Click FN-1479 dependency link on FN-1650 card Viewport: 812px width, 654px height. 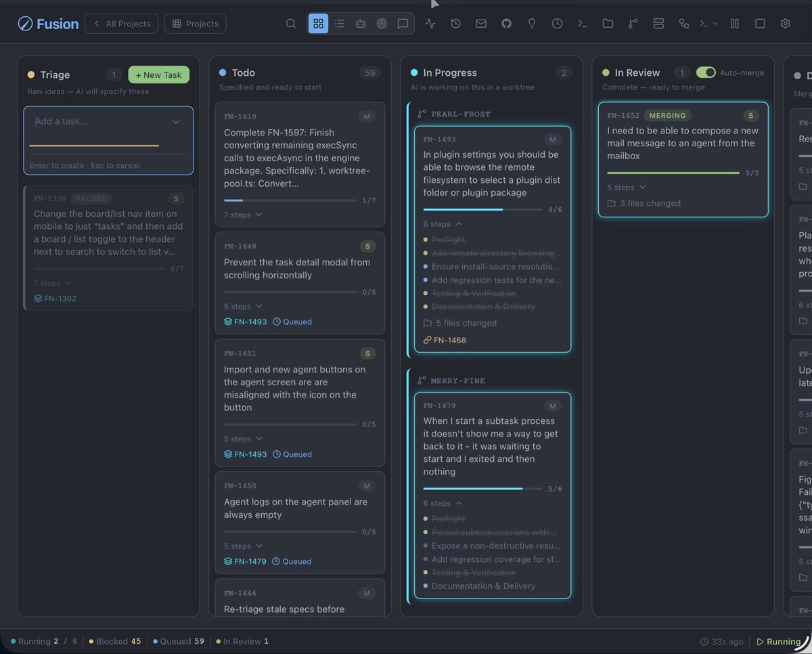pyautogui.click(x=245, y=561)
